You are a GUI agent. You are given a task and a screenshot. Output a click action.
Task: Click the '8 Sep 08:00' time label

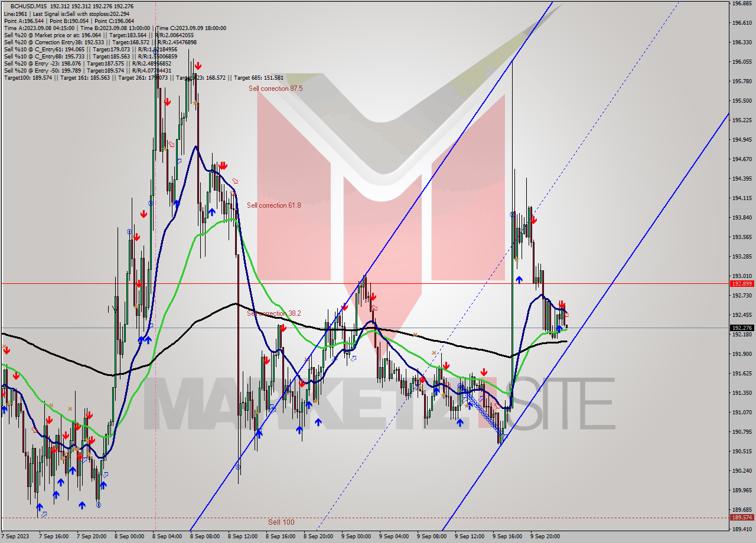[206, 537]
